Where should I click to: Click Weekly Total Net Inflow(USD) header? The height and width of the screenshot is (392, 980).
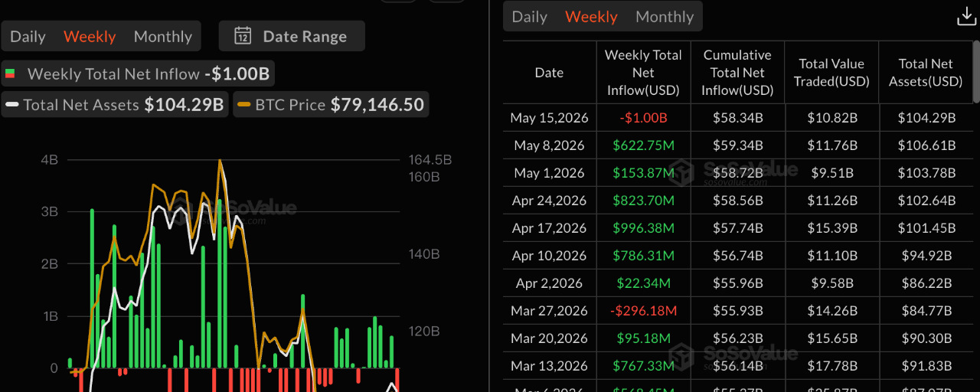point(643,73)
